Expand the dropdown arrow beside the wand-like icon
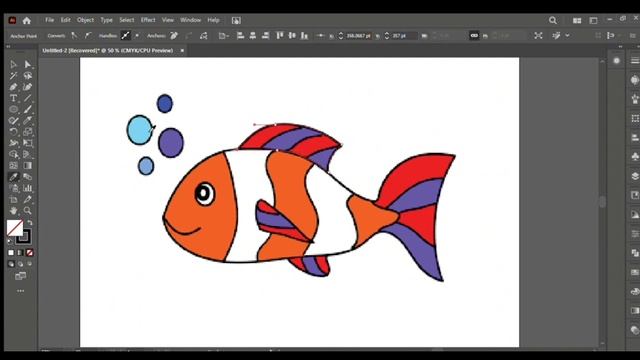Image resolution: width=640 pixels, height=360 pixels. [x=567, y=36]
